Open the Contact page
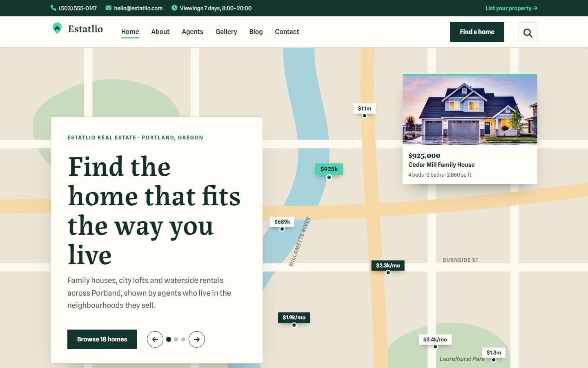This screenshot has width=588, height=368. (287, 32)
